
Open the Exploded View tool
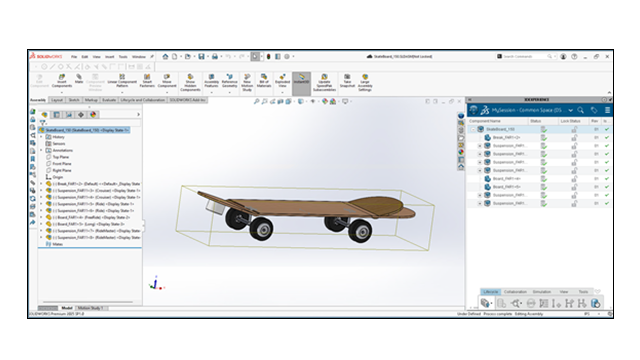[282, 81]
